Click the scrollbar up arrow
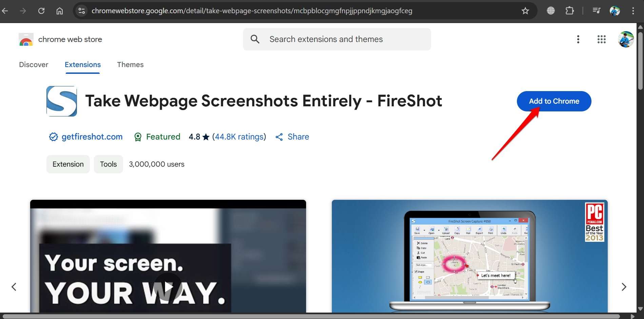 pos(640,27)
